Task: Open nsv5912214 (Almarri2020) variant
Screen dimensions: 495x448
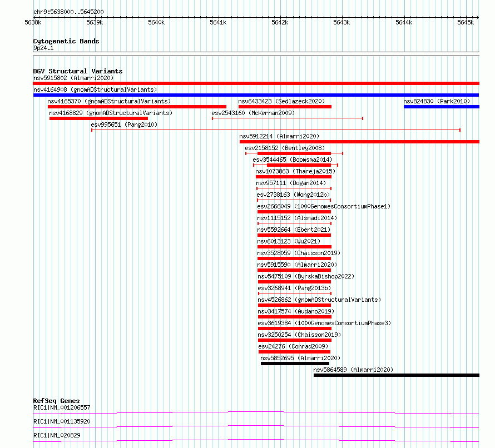Action: pos(279,136)
